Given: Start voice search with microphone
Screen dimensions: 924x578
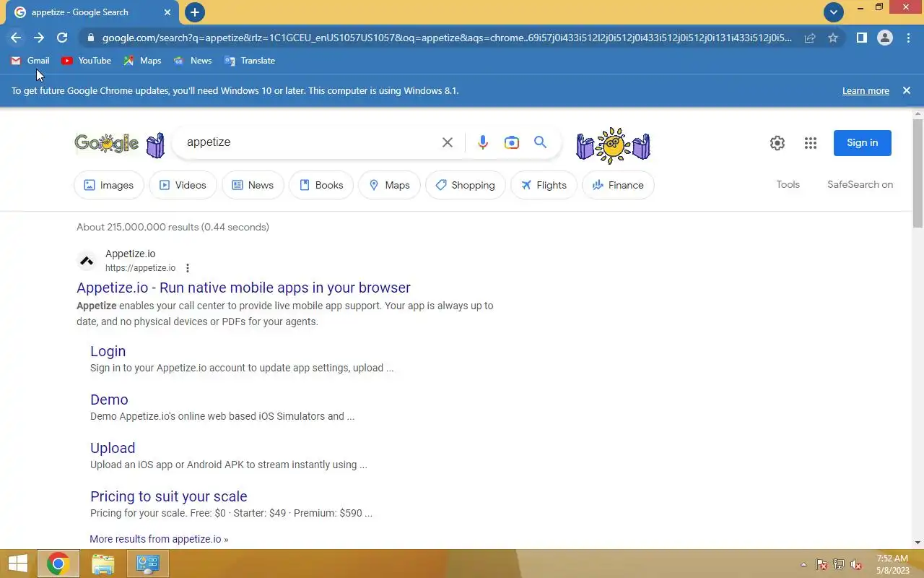Looking at the screenshot, I should coord(483,142).
